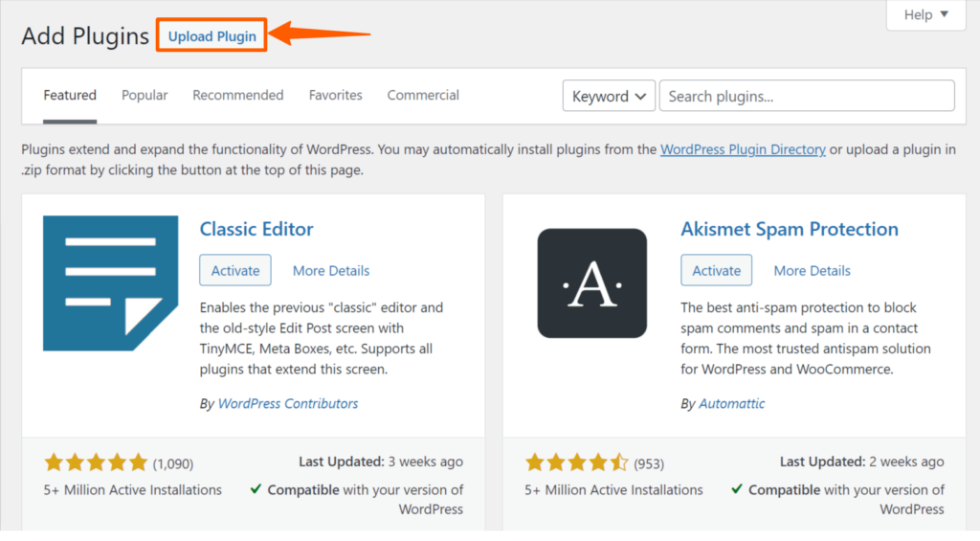This screenshot has height=541, width=980.
Task: Click "Last Updated: 3 weeks ago" text
Action: point(381,462)
